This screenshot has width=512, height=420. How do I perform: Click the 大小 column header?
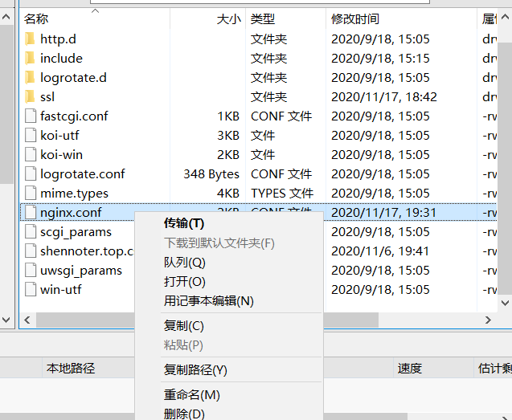228,18
